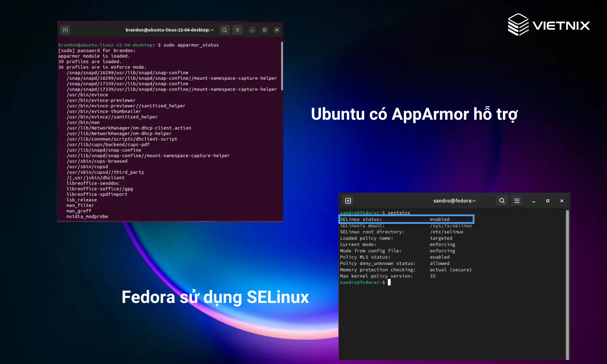This screenshot has height=364, width=607.
Task: Click the 'sudo apparmor_status' command text
Action: pyautogui.click(x=191, y=45)
